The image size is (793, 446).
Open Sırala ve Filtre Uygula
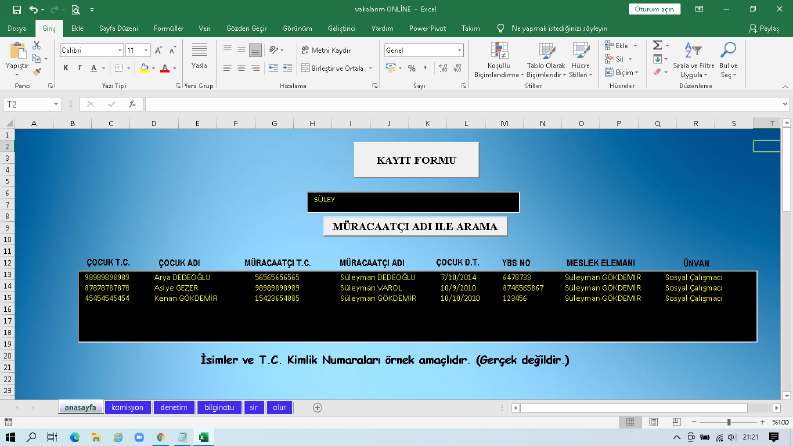tap(693, 60)
